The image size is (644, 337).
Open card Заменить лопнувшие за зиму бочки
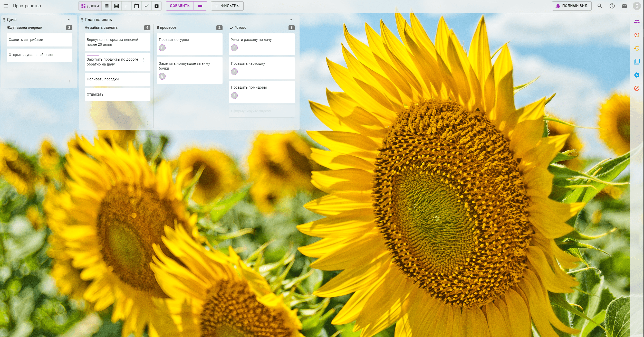[x=190, y=70]
